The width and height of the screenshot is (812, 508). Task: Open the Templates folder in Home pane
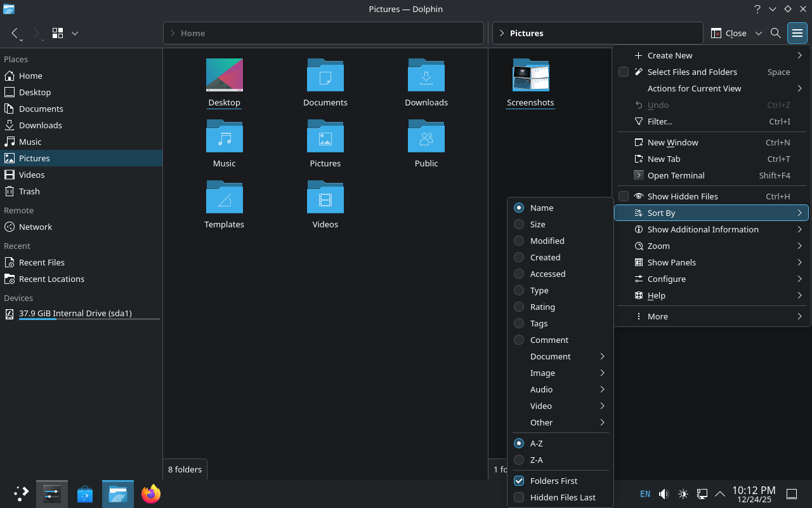click(x=224, y=197)
